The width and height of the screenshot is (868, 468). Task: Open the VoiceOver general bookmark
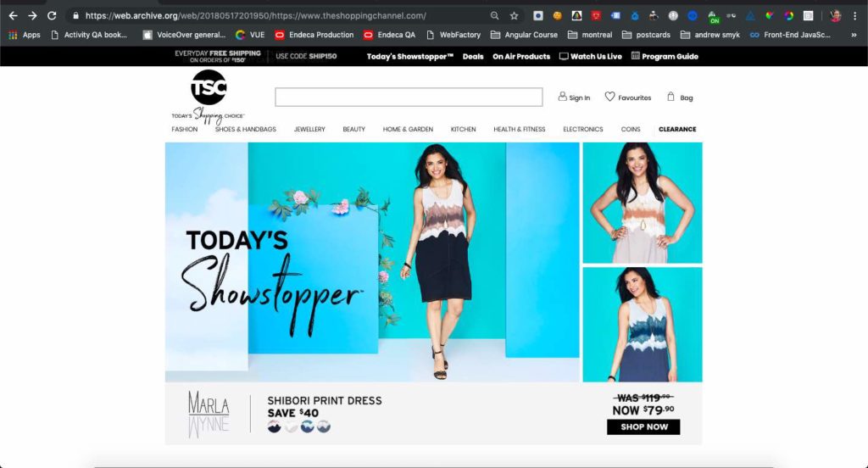pos(184,35)
